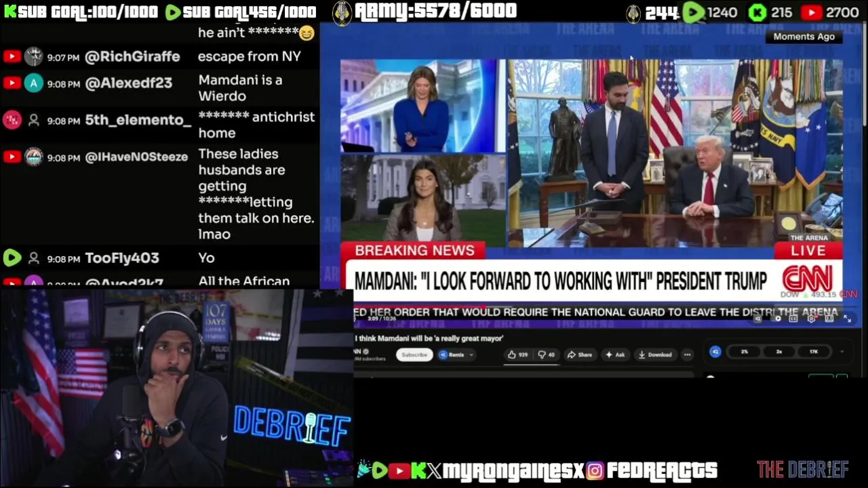Click the gold emblem beside the 244 count
This screenshot has height=488, width=868.
click(x=633, y=14)
